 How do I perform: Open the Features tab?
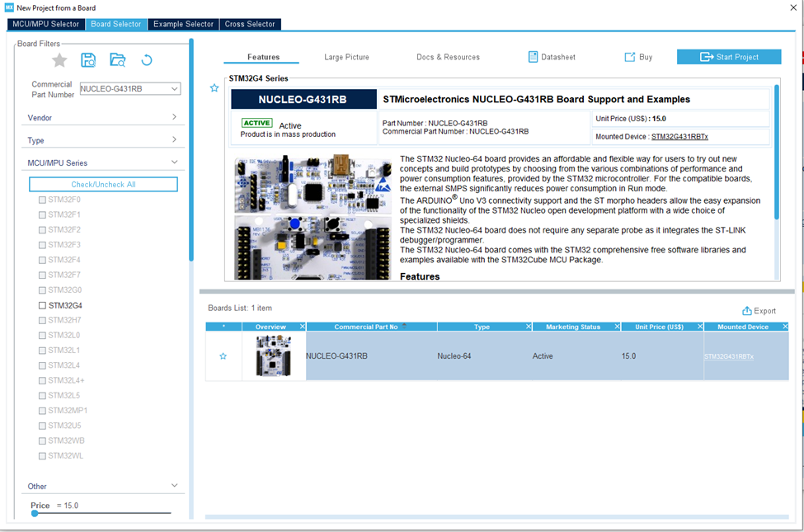click(263, 57)
